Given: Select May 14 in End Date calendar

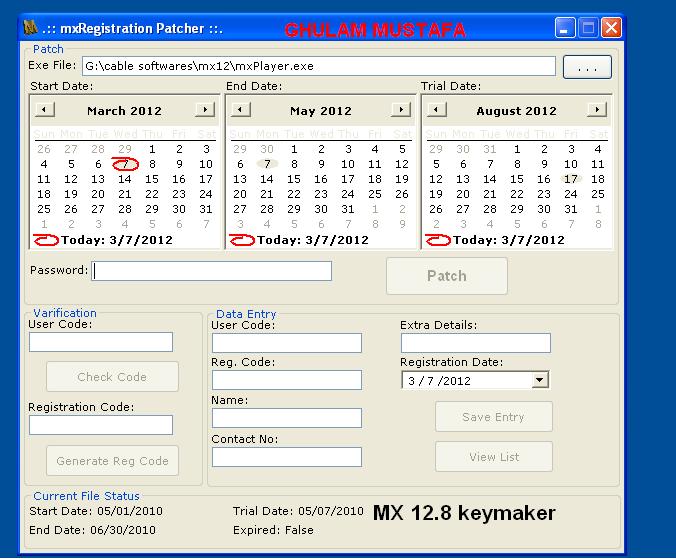Looking at the screenshot, I should point(267,179).
